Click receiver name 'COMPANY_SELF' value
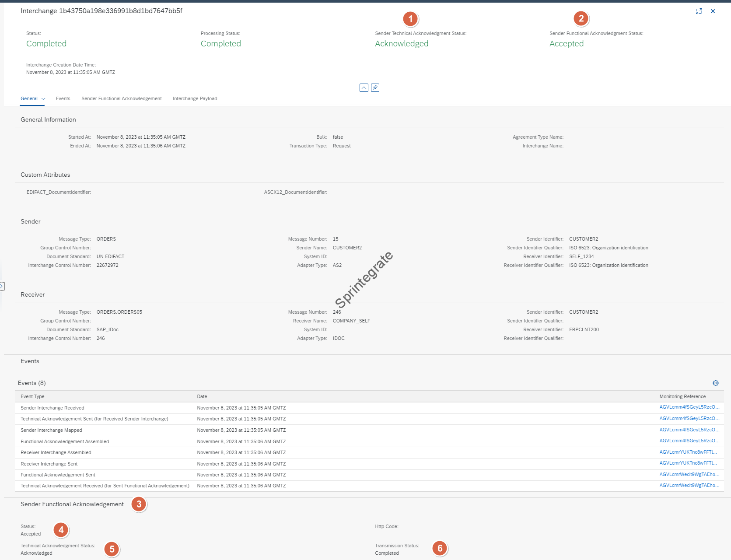The height and width of the screenshot is (560, 731). coord(351,321)
